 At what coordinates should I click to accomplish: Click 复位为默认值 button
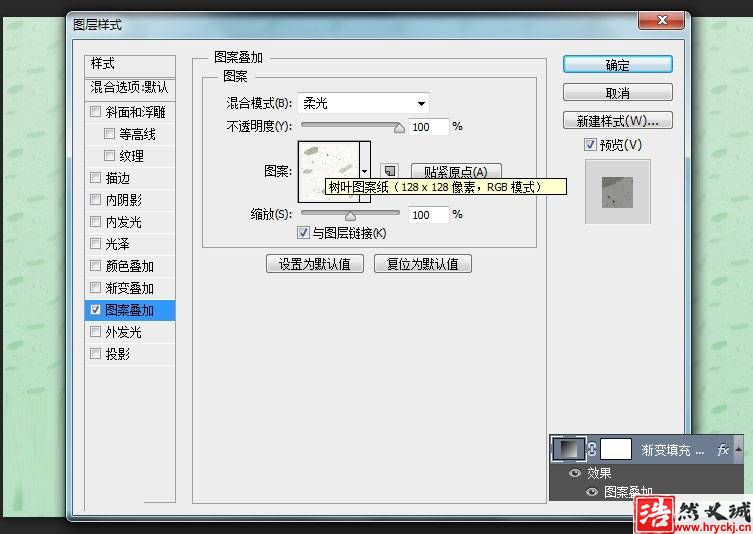coord(423,264)
